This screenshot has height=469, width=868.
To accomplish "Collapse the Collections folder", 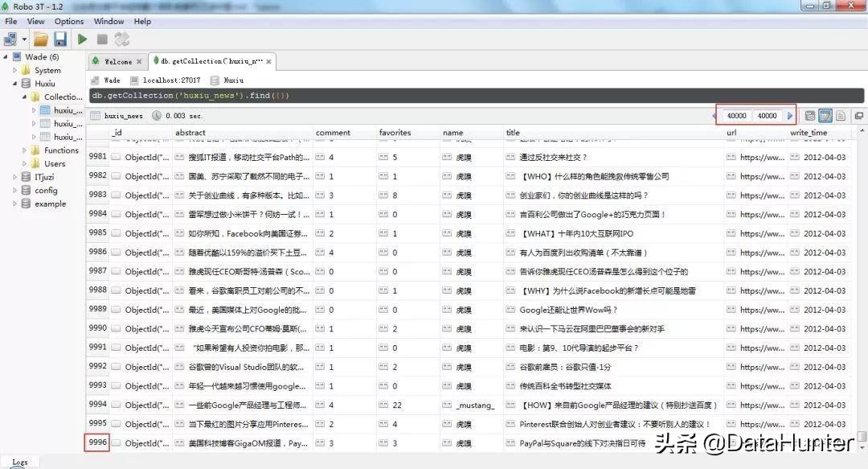I will tap(24, 97).
